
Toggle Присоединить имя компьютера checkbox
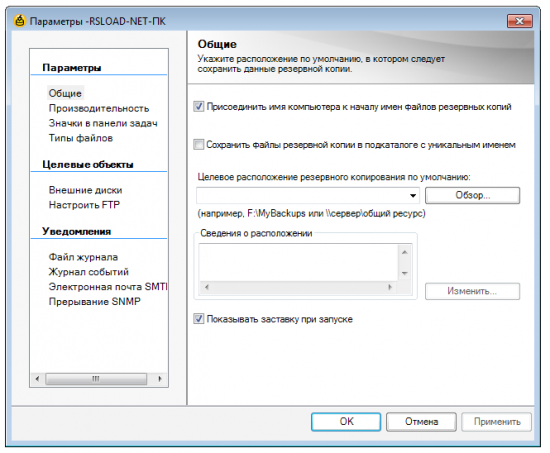[199, 106]
